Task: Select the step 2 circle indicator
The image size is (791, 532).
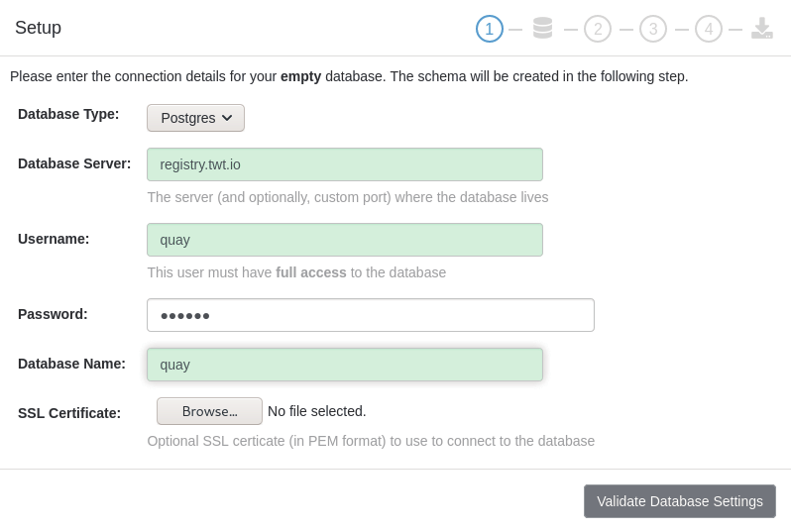Action: click(598, 29)
